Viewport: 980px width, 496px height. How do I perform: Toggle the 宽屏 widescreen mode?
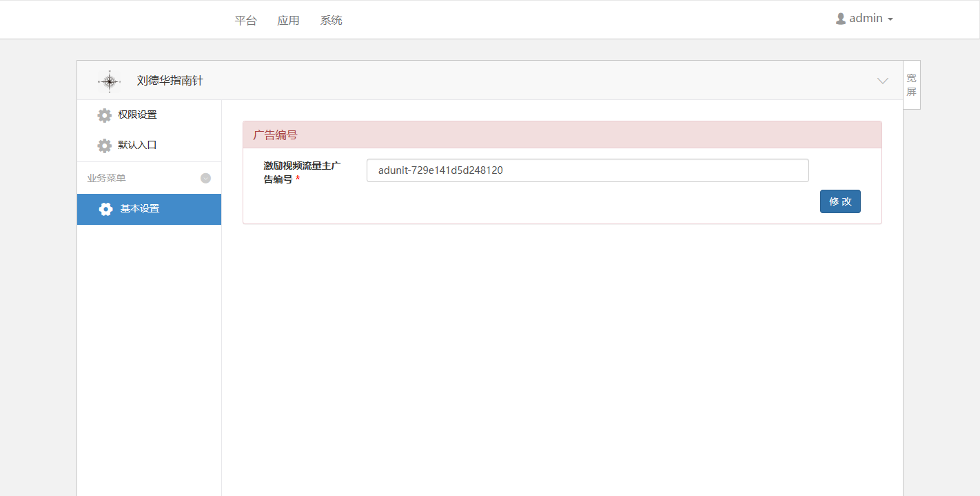[x=911, y=85]
